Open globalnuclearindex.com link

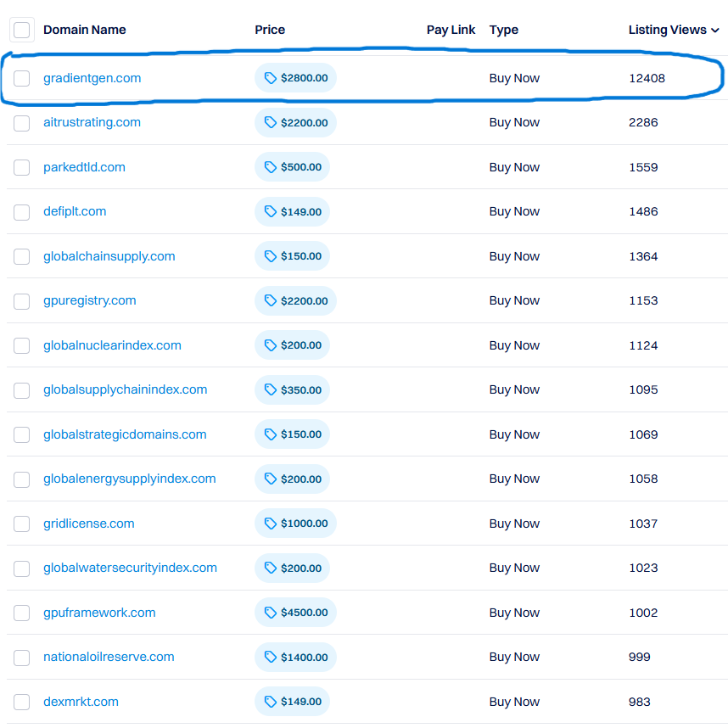[x=112, y=345]
